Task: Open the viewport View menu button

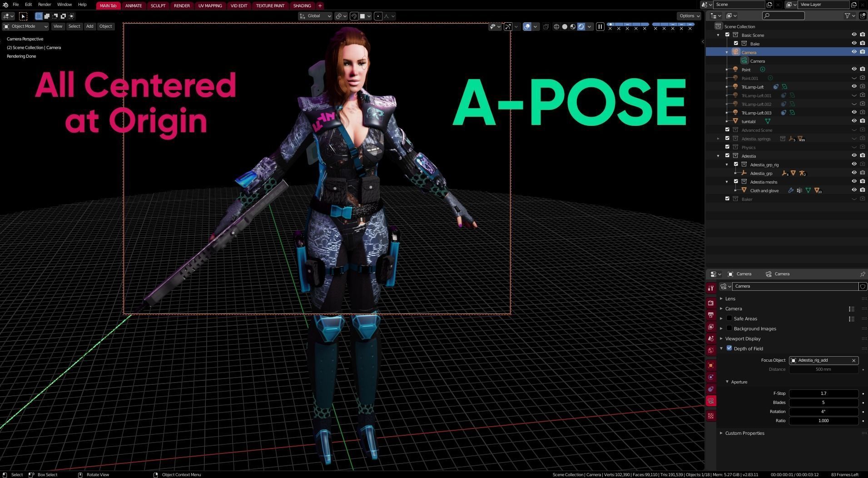Action: point(58,26)
